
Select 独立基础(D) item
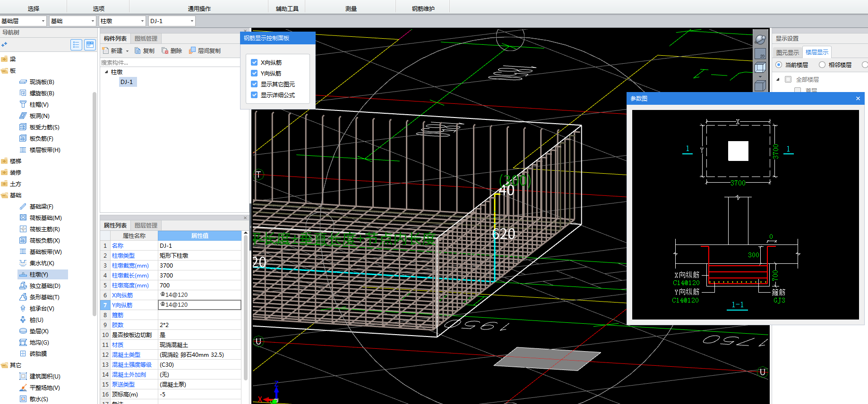(40, 286)
